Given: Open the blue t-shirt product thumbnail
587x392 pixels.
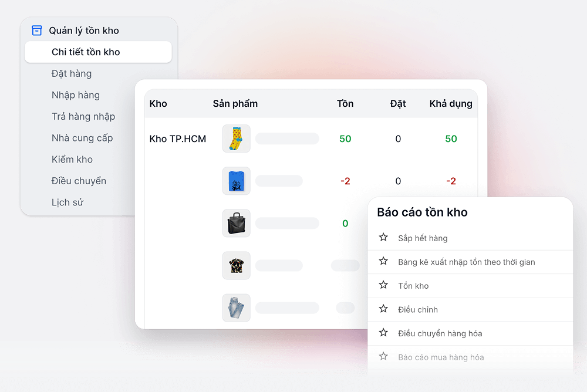Looking at the screenshot, I should coord(236,181).
